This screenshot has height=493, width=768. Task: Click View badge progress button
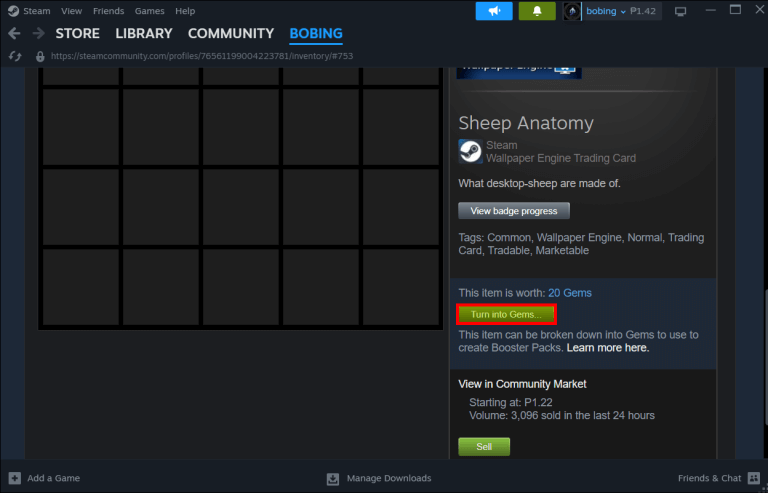click(x=514, y=211)
